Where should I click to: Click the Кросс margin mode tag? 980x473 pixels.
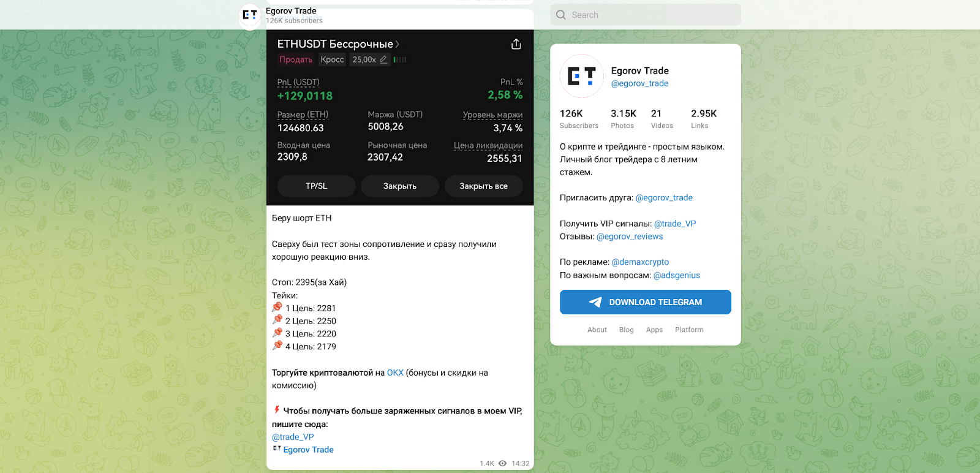pyautogui.click(x=332, y=59)
